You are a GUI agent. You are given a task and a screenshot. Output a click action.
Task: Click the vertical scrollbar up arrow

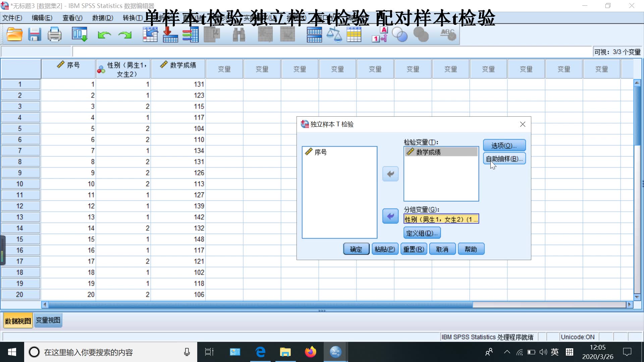pyautogui.click(x=637, y=82)
